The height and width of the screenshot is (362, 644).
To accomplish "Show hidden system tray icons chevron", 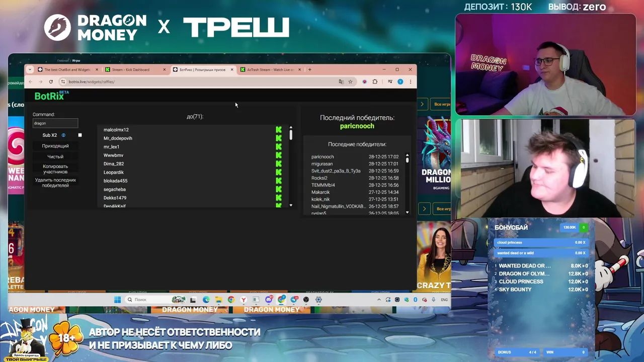I will tap(379, 300).
